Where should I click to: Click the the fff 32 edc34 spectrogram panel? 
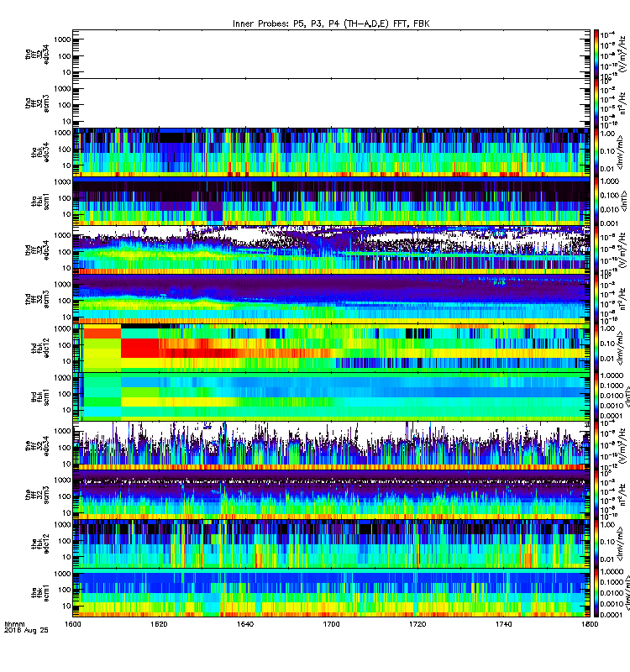coord(331,446)
